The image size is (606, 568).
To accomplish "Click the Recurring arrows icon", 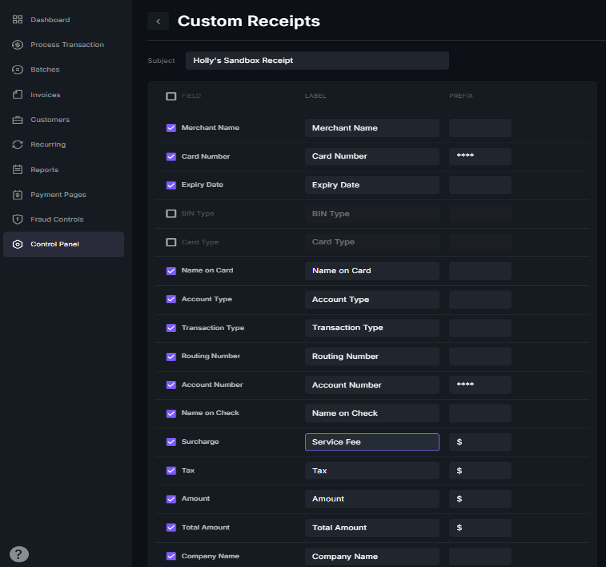I will (18, 145).
